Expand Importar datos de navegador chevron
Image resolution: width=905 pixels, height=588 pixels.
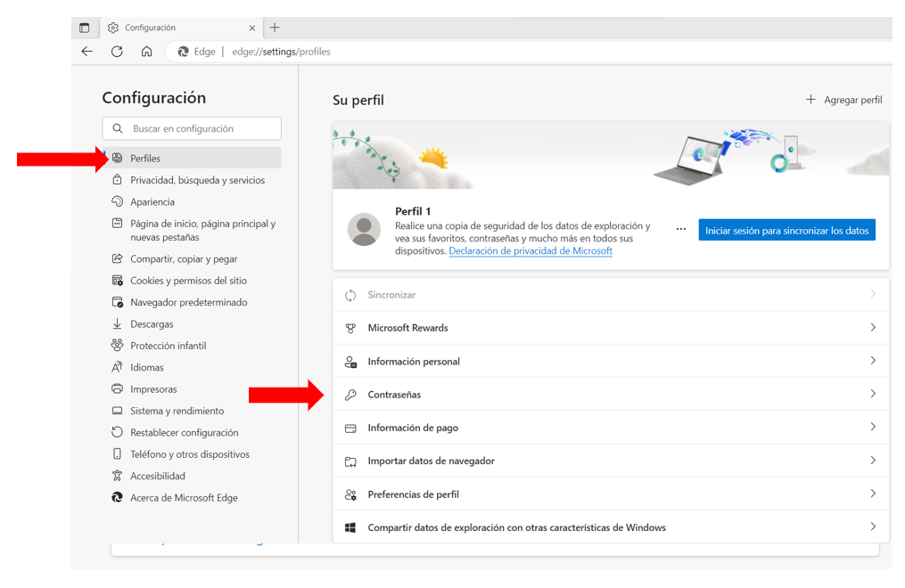click(873, 460)
